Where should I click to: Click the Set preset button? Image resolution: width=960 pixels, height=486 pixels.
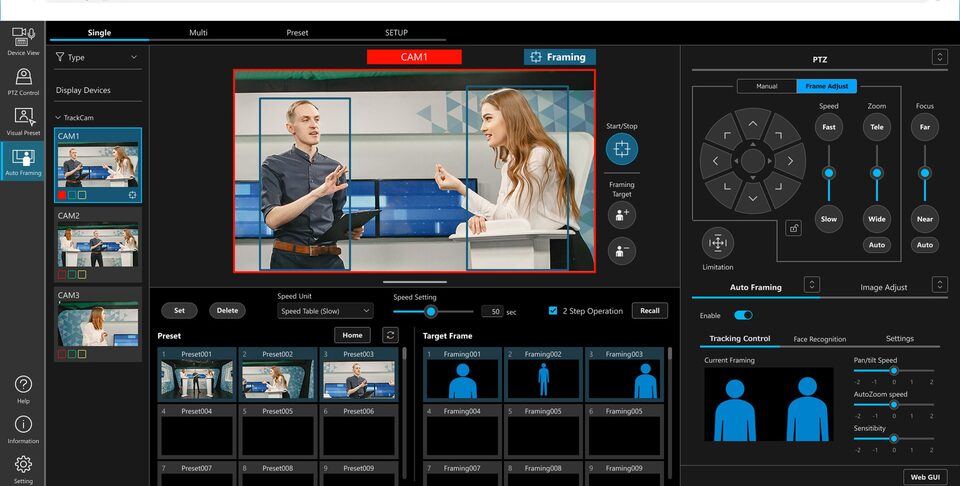click(179, 311)
